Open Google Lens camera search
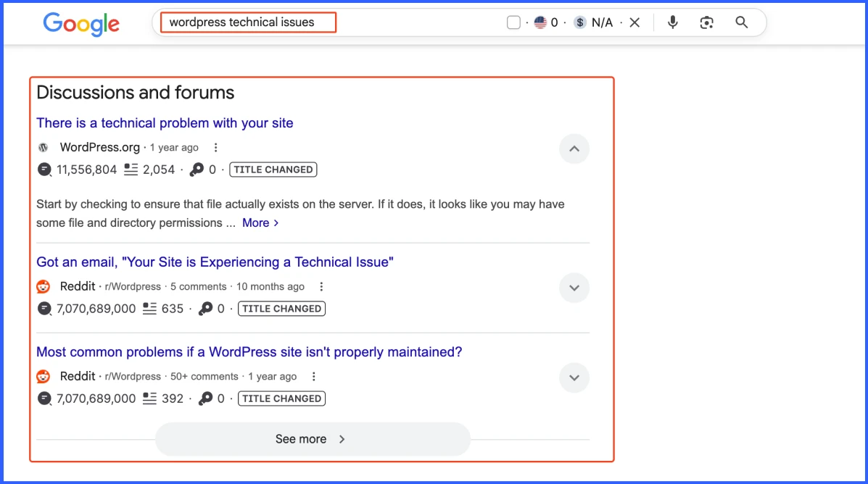This screenshot has width=868, height=484. tap(706, 22)
